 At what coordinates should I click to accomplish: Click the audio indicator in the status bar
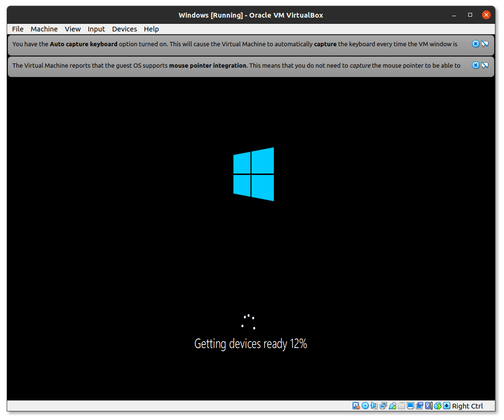(x=374, y=406)
